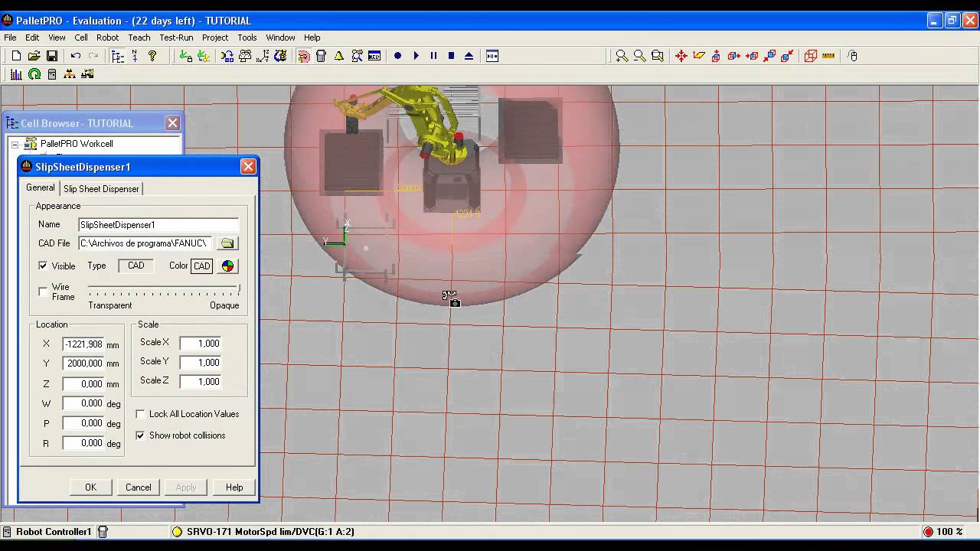Click the Name input field
The height and width of the screenshot is (551, 980).
point(158,225)
